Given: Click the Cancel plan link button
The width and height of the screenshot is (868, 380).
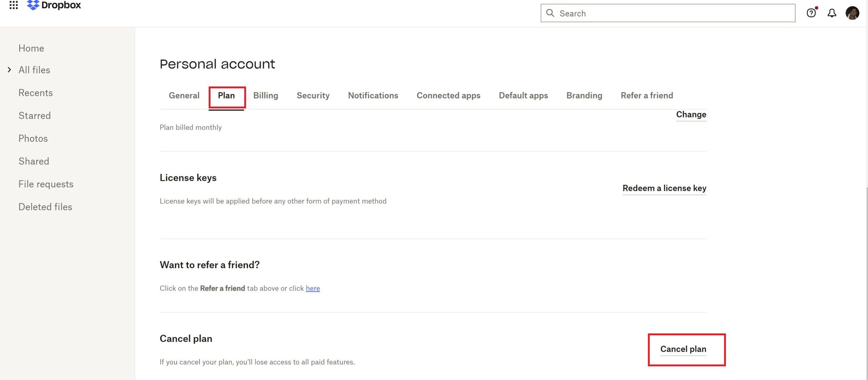Looking at the screenshot, I should coord(683,349).
